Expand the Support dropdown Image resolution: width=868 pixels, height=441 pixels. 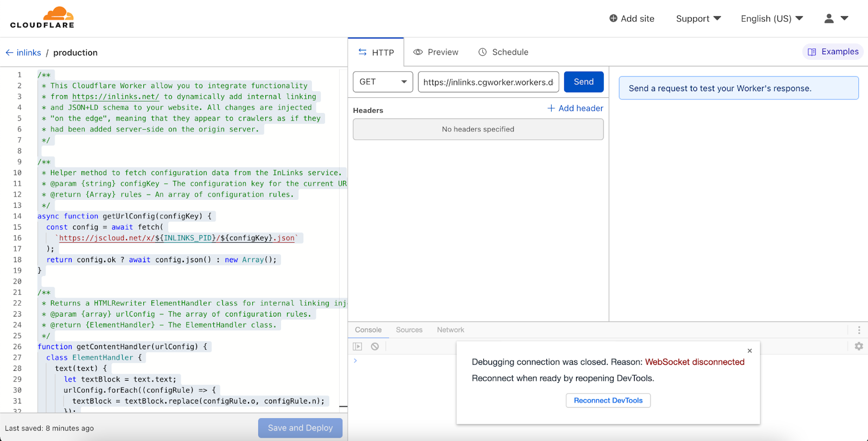pos(698,18)
